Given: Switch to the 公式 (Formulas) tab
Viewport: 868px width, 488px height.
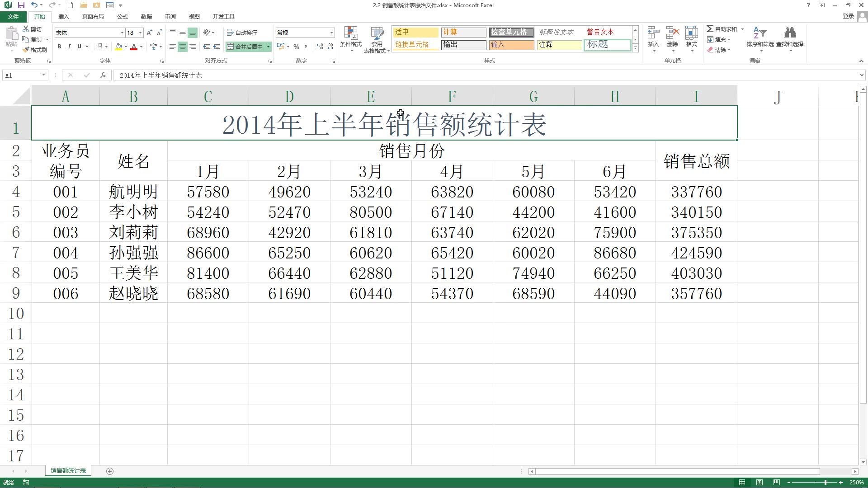Looking at the screenshot, I should pos(122,16).
